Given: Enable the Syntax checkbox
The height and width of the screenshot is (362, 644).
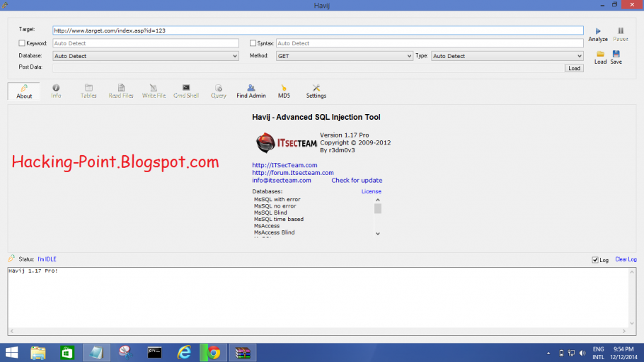Looking at the screenshot, I should (253, 43).
